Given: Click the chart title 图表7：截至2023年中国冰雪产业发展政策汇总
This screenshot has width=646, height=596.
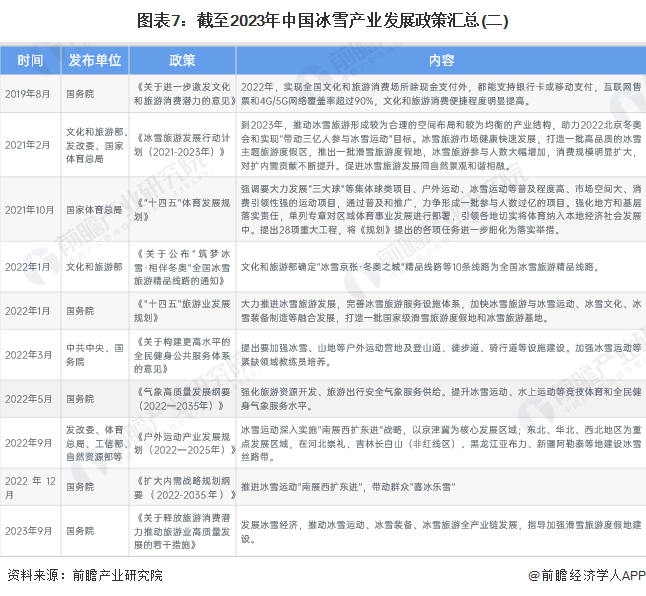Looking at the screenshot, I should (323, 20).
